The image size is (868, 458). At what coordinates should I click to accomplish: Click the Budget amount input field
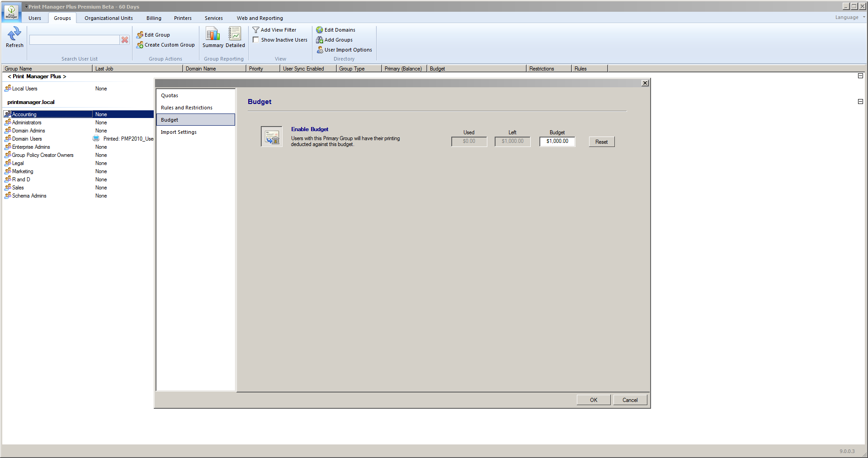[557, 142]
